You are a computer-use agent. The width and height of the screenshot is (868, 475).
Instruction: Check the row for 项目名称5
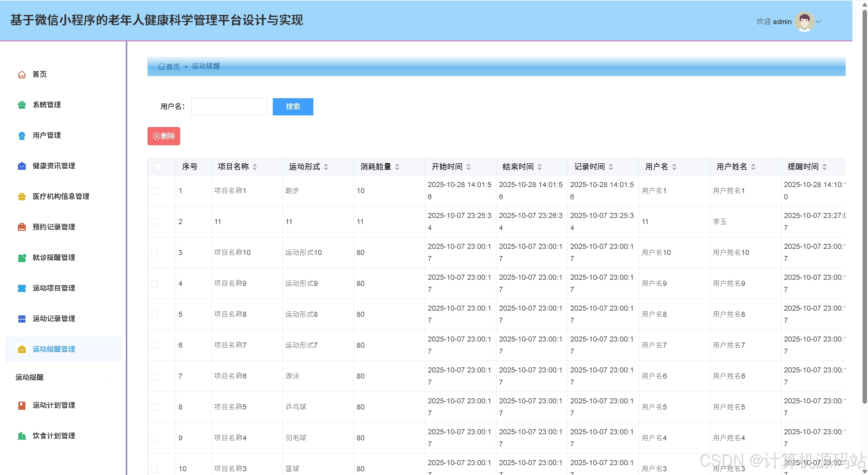[x=154, y=407]
